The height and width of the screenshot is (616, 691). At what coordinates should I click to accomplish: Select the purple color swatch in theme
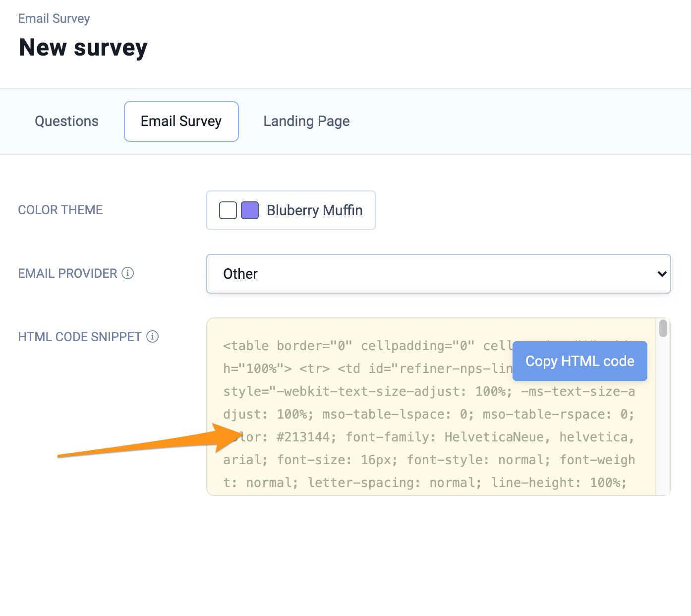click(x=250, y=210)
